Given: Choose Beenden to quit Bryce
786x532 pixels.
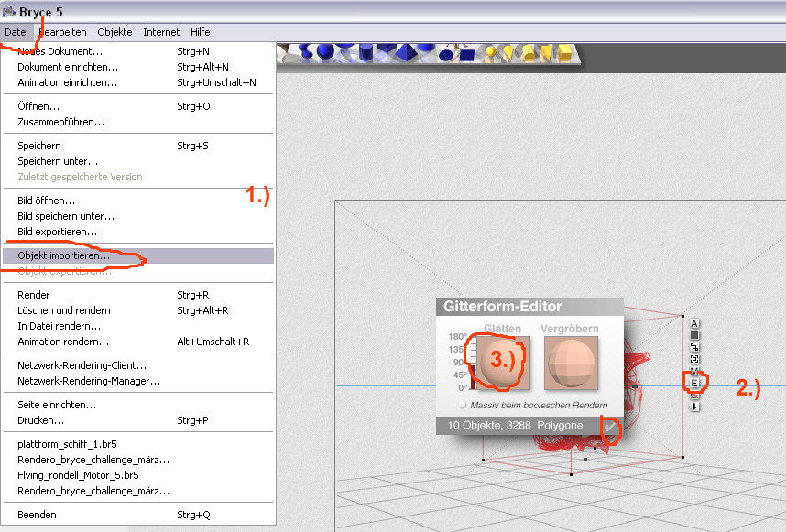Looking at the screenshot, I should [x=138, y=515].
